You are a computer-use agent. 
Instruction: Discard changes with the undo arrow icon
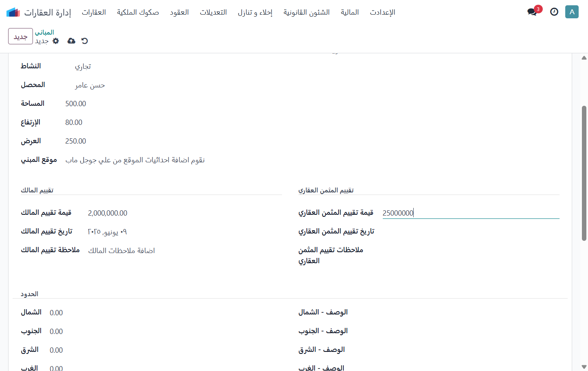[x=85, y=41]
